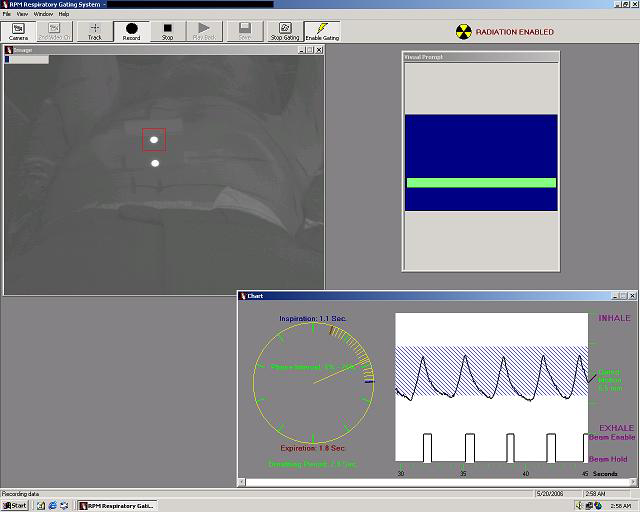
Task: Click the EXHALE label on chart
Action: (x=616, y=428)
